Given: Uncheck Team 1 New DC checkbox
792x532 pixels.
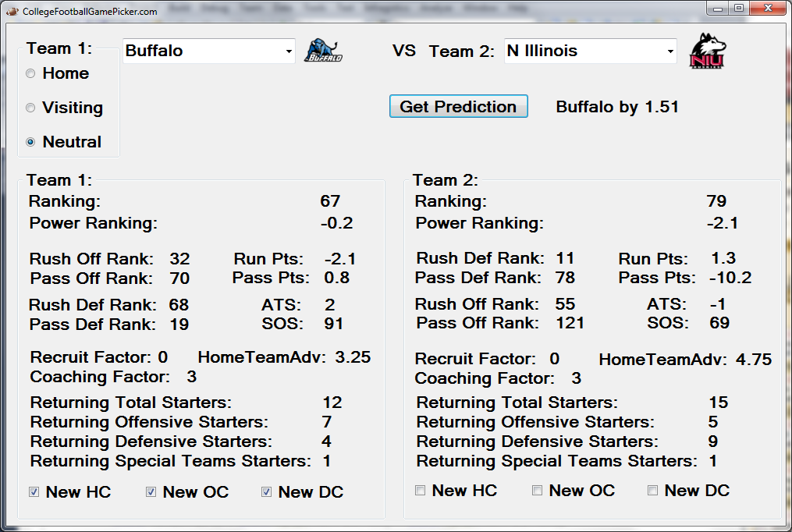Looking at the screenshot, I should 266,492.
